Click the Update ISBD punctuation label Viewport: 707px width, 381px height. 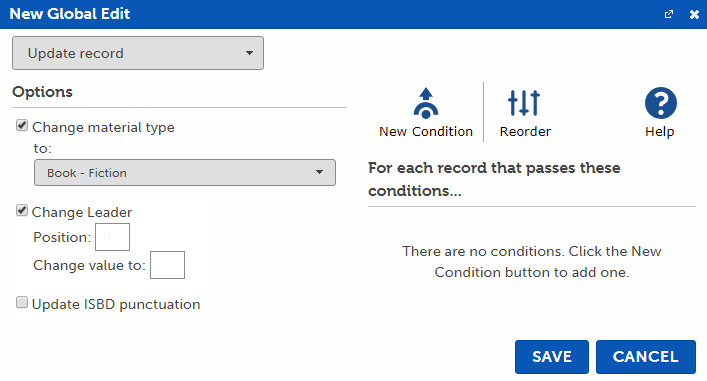116,304
